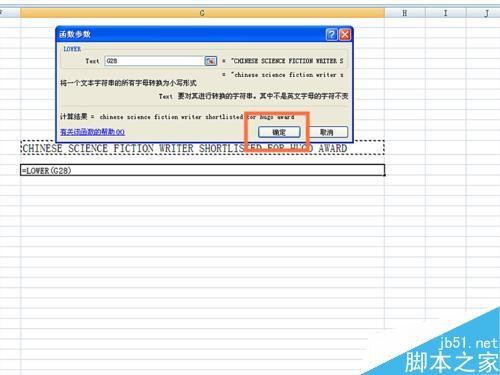Click the 取消 cancel button
This screenshot has width=500, height=375.
327,132
